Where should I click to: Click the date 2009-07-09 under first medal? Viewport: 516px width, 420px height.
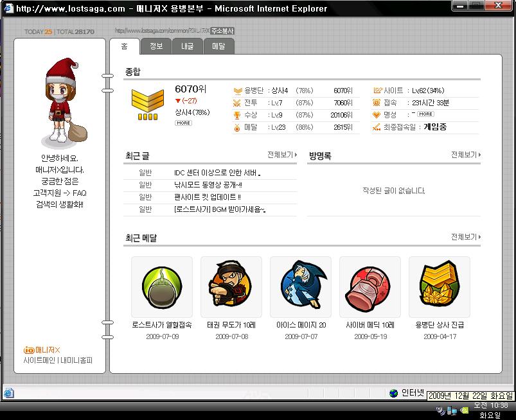tap(162, 337)
